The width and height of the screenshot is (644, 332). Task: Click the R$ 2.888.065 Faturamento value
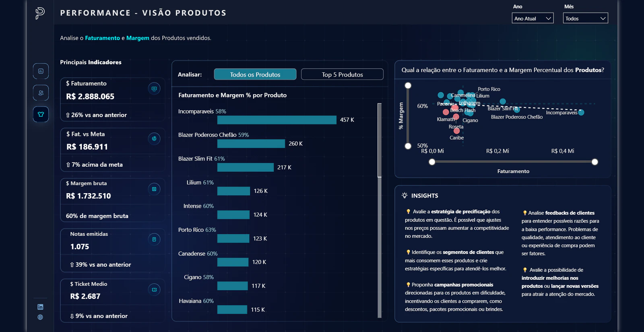[90, 97]
